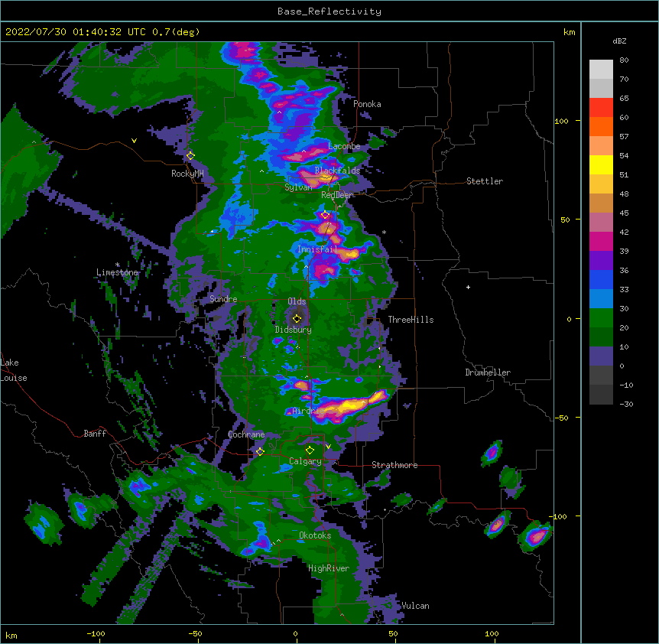Click the asterisk marker above Limestone
Viewport: 659px width, 644px height.
tap(117, 265)
